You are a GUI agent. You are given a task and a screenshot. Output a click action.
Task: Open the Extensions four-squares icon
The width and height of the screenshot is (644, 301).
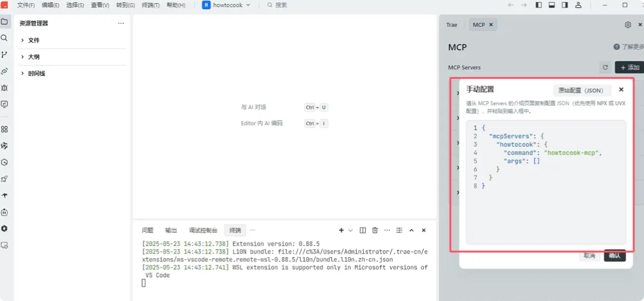click(4, 129)
